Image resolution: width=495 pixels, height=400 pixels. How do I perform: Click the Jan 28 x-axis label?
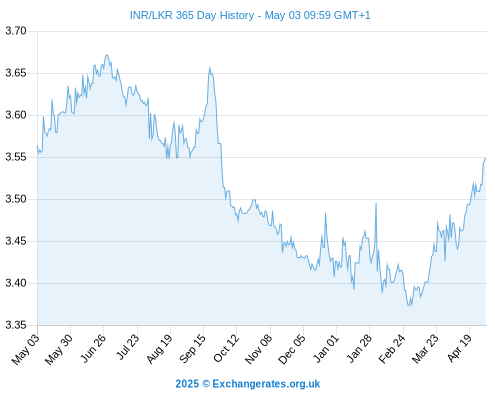coord(359,348)
